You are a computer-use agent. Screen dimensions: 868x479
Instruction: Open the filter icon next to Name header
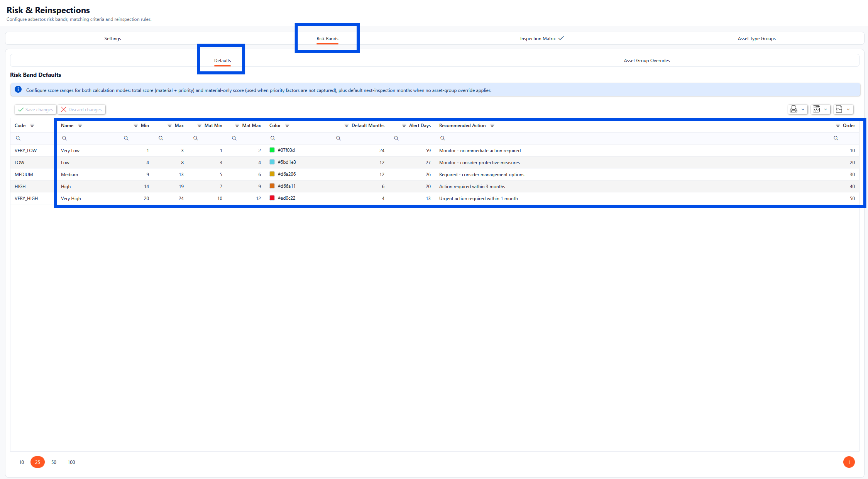point(80,126)
